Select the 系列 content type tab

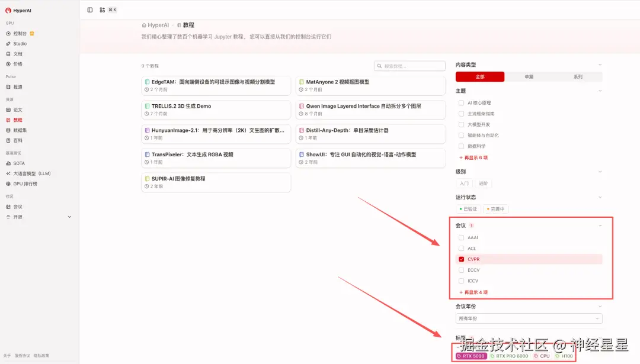coord(578,76)
